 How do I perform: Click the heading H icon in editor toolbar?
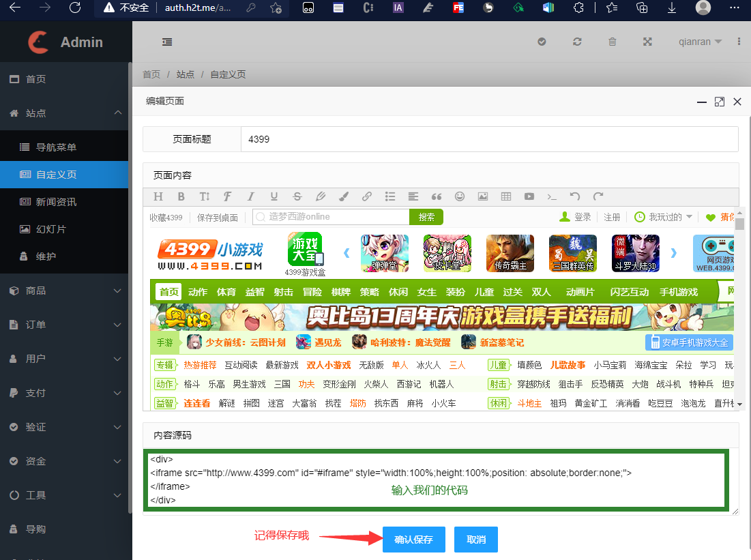[158, 196]
